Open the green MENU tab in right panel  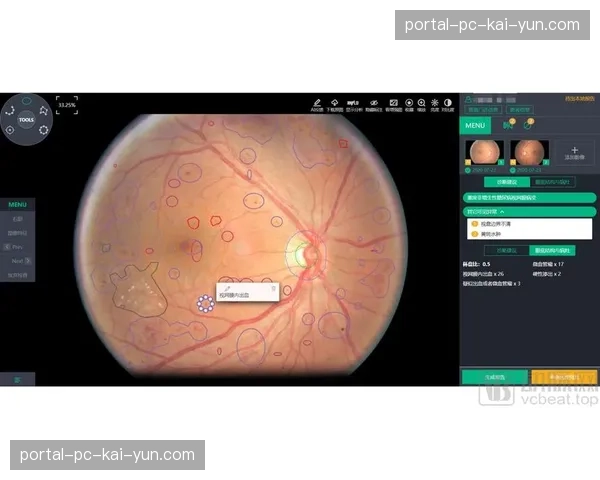click(x=475, y=125)
